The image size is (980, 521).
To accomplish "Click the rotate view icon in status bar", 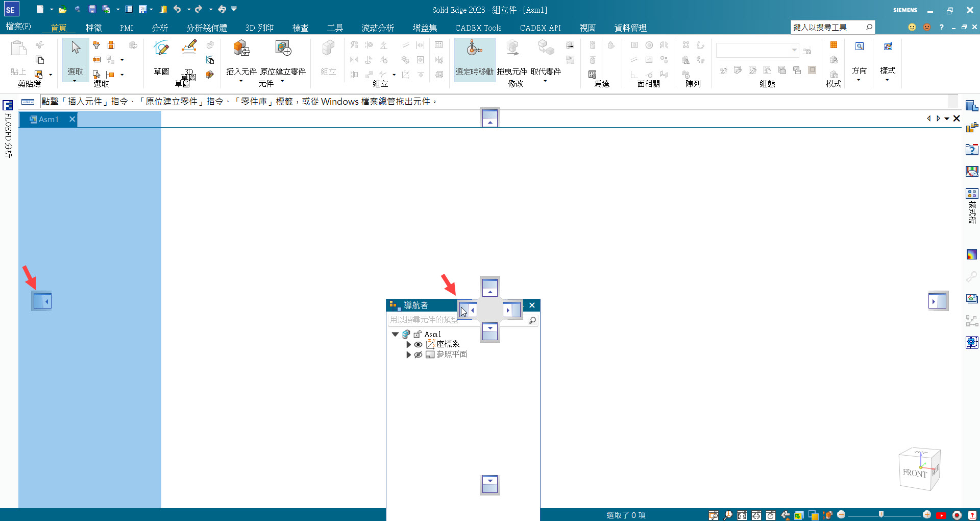I will click(x=771, y=515).
